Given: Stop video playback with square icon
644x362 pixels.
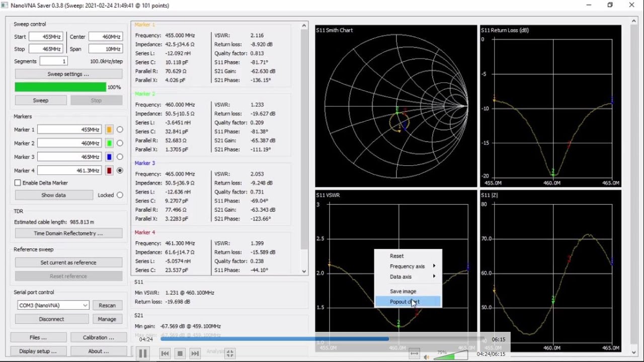Looking at the screenshot, I should point(180,353).
